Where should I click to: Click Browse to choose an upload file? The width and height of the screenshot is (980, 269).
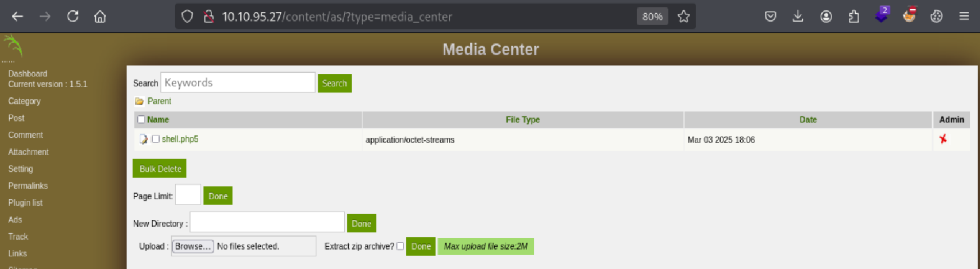point(193,246)
